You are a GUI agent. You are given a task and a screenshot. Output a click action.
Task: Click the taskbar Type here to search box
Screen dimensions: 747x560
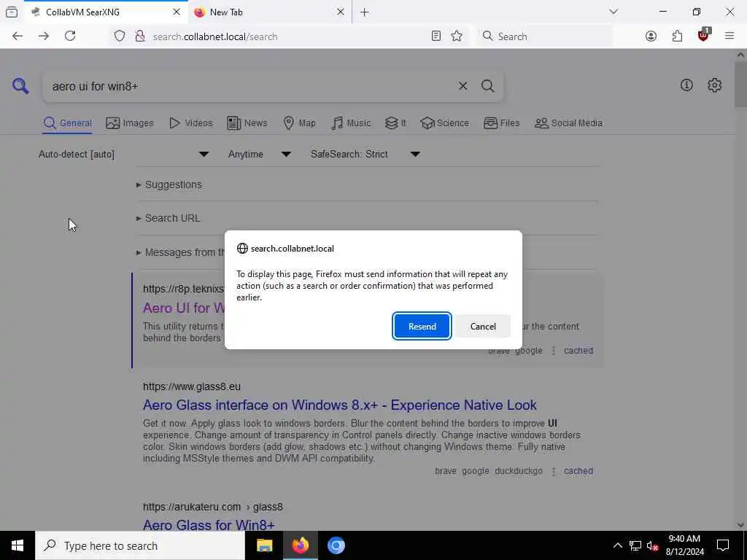pos(140,545)
